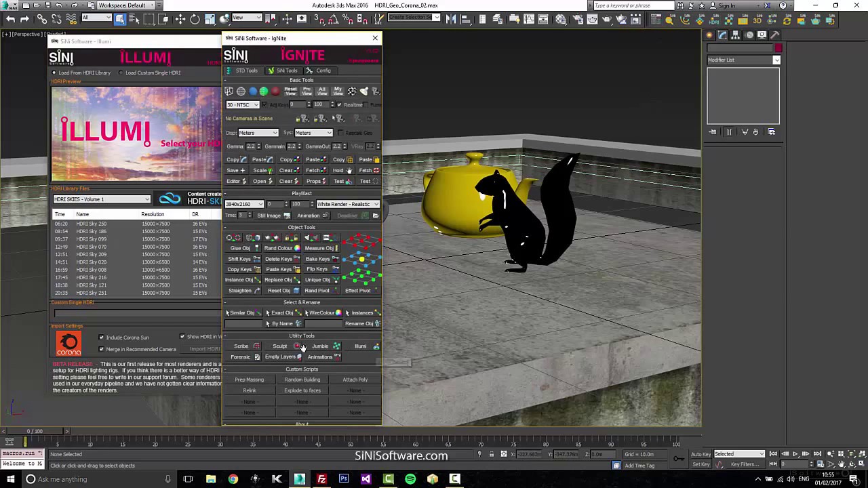Viewport: 868px width, 488px height.
Task: Click the time slider 0 / 100 handle
Action: point(34,432)
